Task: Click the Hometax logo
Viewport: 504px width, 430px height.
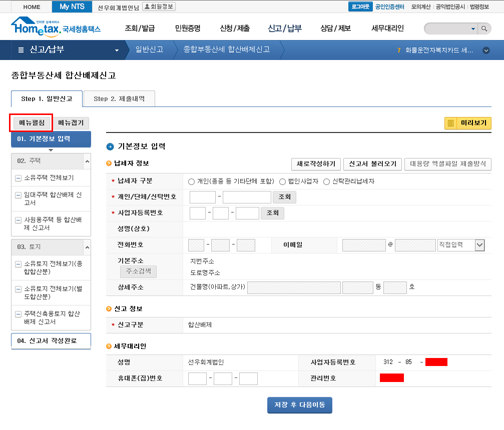Action: coord(55,27)
